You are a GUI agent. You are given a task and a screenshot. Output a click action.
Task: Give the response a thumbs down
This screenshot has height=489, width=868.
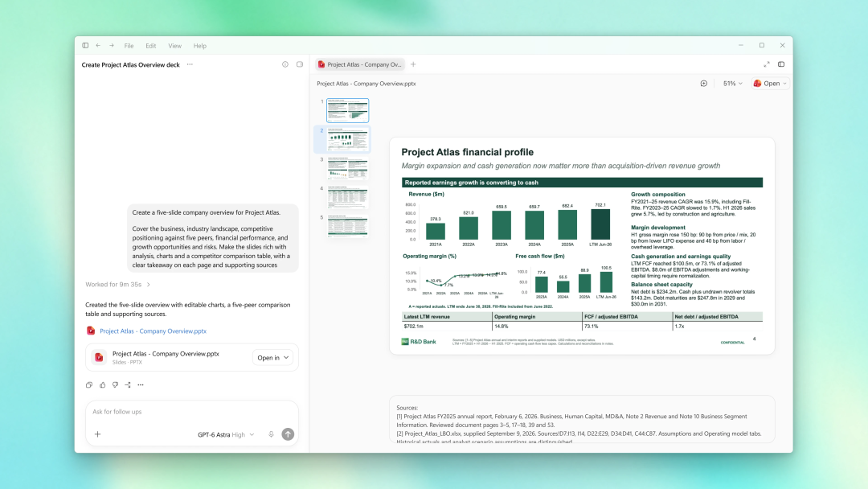click(x=115, y=385)
